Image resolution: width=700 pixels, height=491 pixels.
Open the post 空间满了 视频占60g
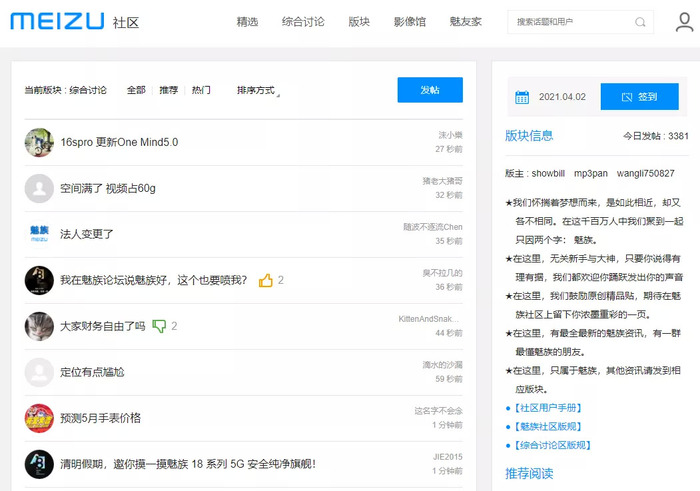(108, 188)
